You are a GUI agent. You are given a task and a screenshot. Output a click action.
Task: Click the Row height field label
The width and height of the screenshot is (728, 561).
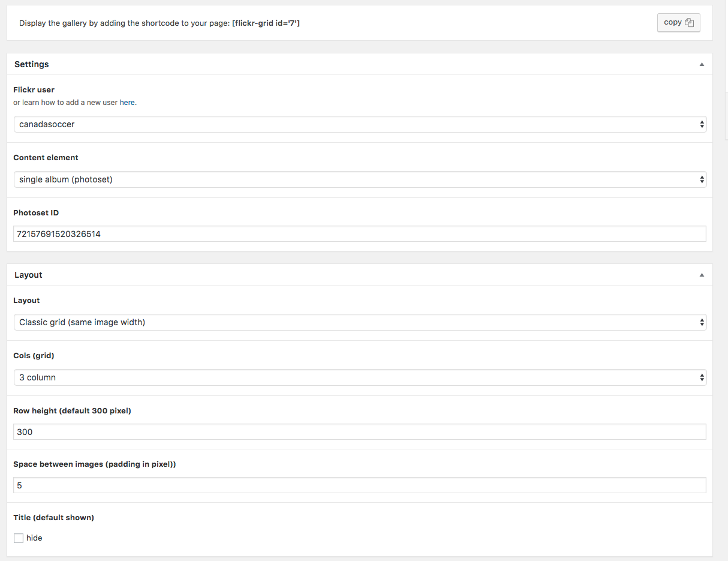click(x=72, y=411)
